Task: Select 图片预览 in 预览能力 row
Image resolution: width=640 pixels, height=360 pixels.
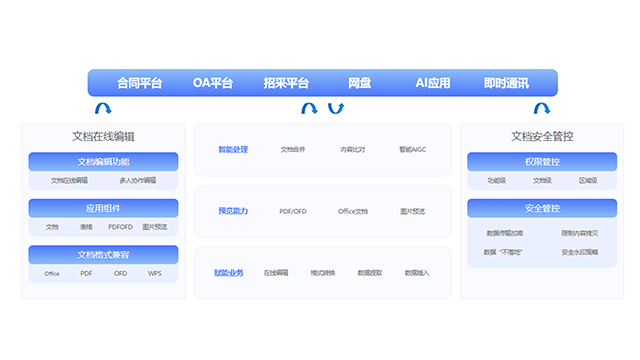Action: click(413, 211)
